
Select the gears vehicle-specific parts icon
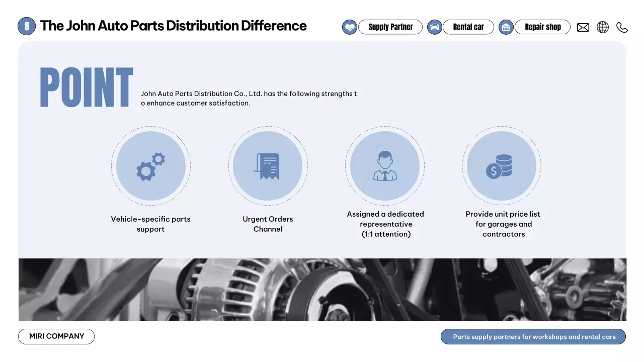tap(151, 166)
